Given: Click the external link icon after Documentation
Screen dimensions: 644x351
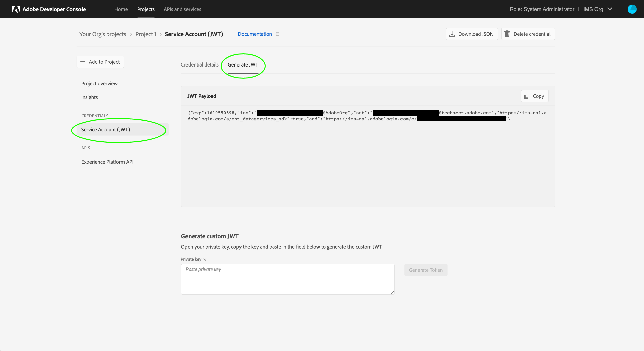Looking at the screenshot, I should (278, 34).
